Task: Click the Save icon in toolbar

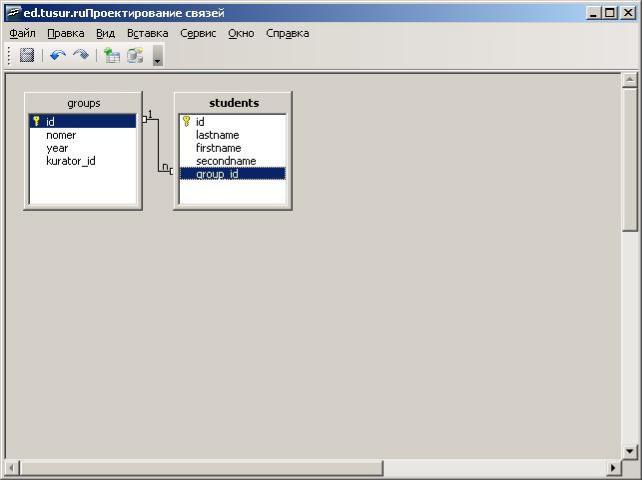Action: coord(27,55)
